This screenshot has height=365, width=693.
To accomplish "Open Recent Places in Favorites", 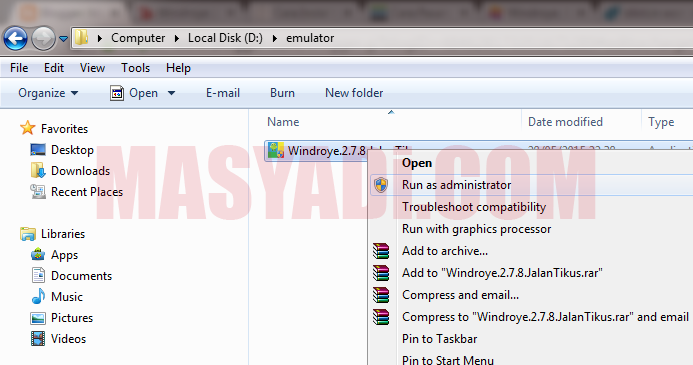I will coord(87,192).
